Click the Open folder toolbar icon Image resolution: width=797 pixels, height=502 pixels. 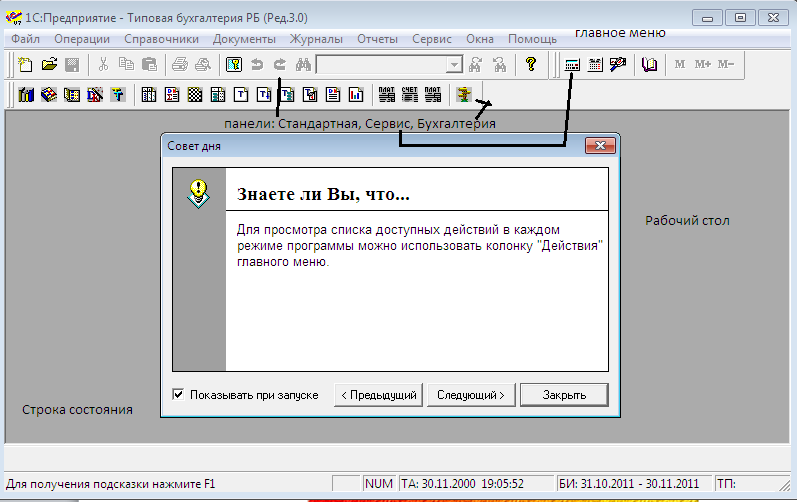point(49,65)
